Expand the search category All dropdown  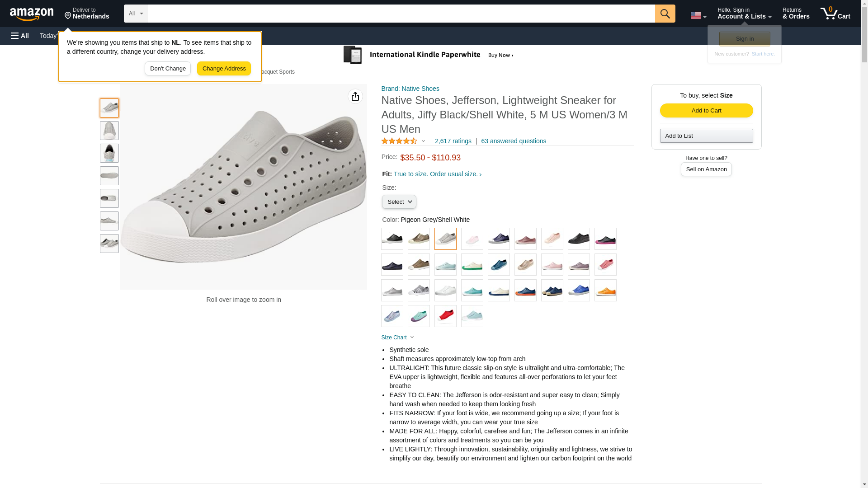tap(135, 14)
